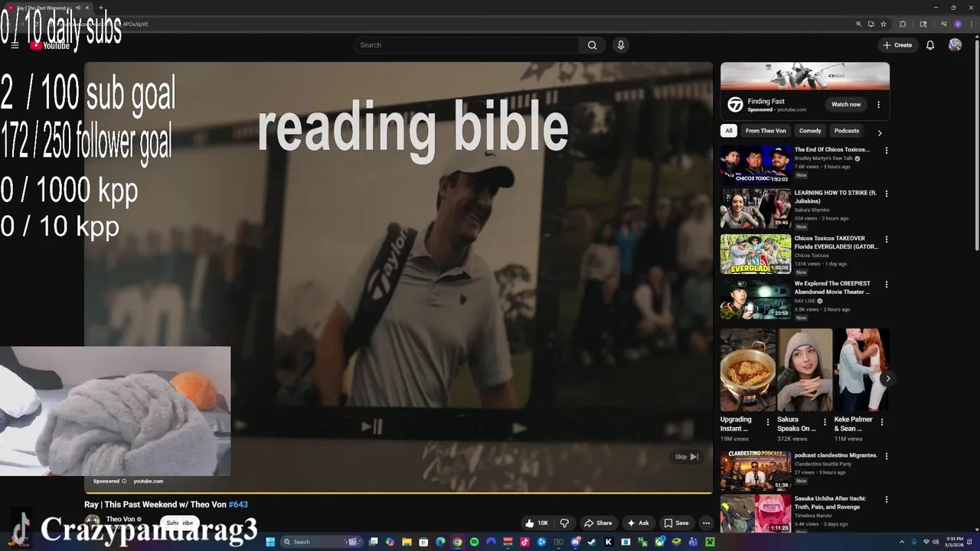Image resolution: width=980 pixels, height=551 pixels.
Task: Click the magnifier search button
Action: pyautogui.click(x=592, y=45)
